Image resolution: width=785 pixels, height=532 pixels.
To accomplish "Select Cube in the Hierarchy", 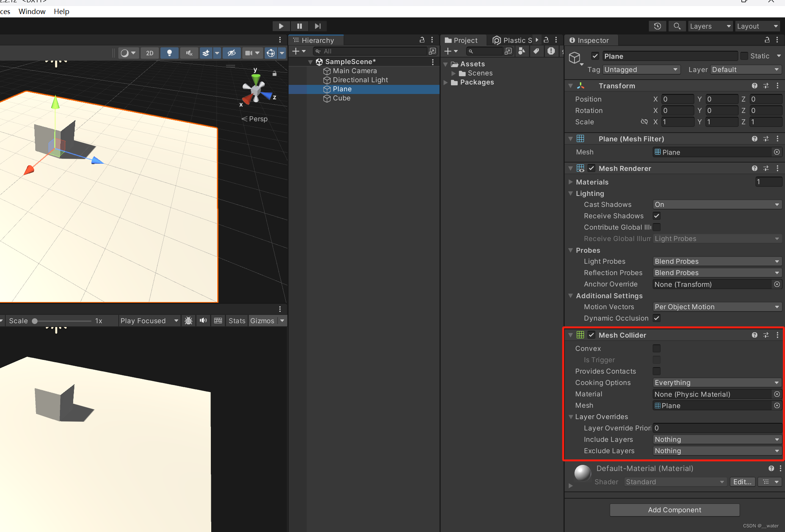I will (x=341, y=98).
